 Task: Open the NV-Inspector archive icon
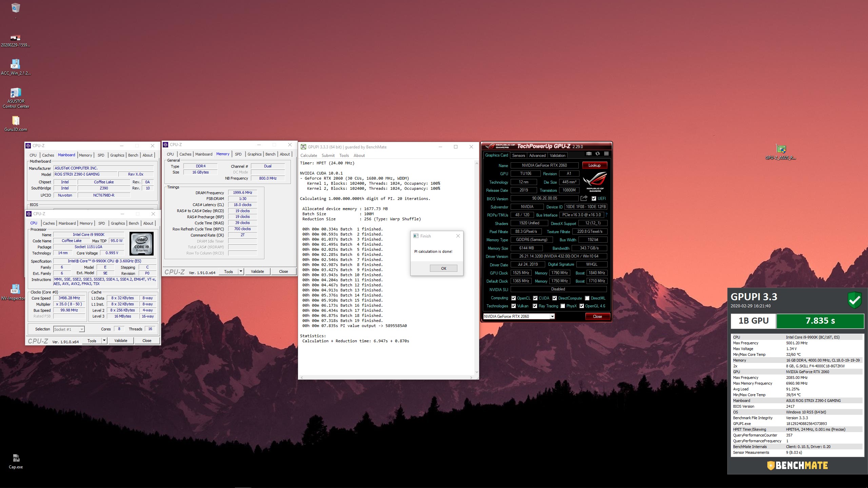(16, 289)
